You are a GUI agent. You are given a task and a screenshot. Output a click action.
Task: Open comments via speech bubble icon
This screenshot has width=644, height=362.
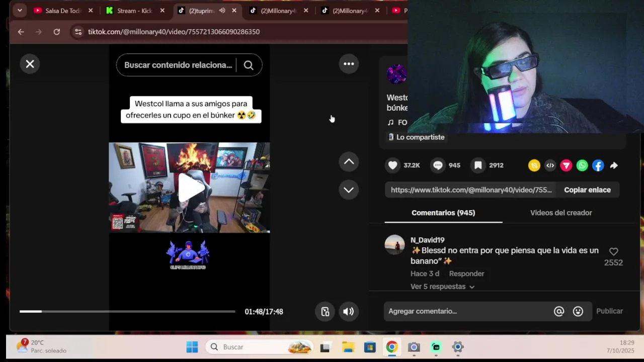438,165
